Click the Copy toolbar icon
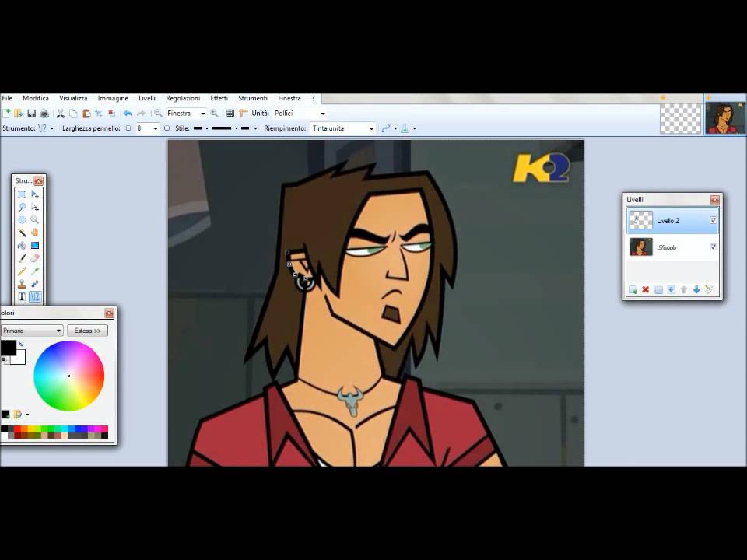The image size is (747, 560). 73,114
